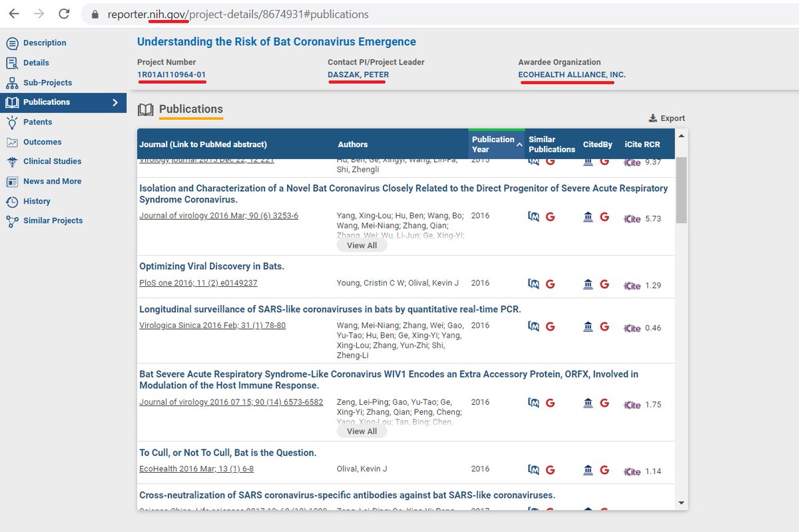The height and width of the screenshot is (532, 799).
Task: Open similar Google icon for WIV1 ORFX paper
Action: click(550, 403)
